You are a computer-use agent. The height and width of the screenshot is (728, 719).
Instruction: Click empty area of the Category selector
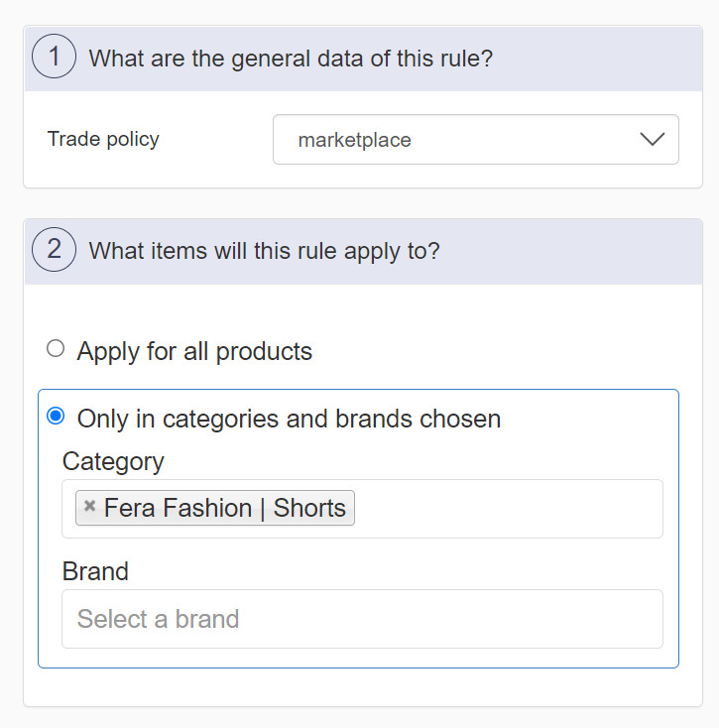(506, 509)
